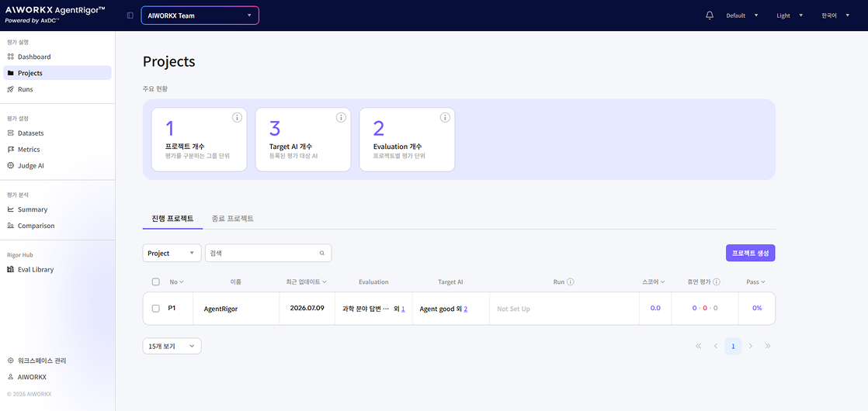
Task: Click the info icon next to Run column
Action: pos(570,282)
